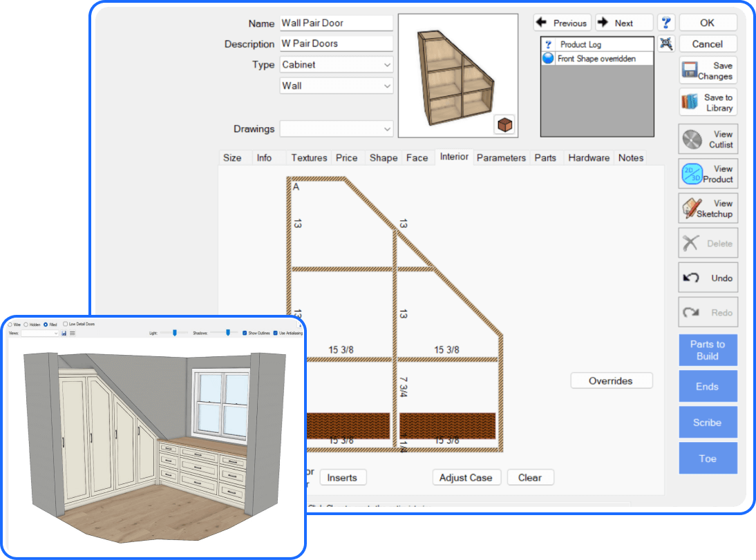Toggle the Low Detail Doors checkbox

click(x=66, y=324)
